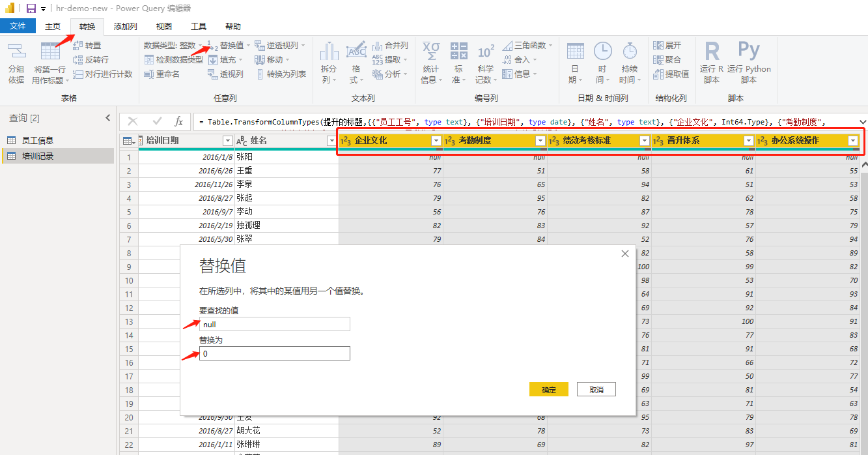This screenshot has height=455, width=868.
Task: Click the Transpose (转置) icon
Action: (78, 46)
